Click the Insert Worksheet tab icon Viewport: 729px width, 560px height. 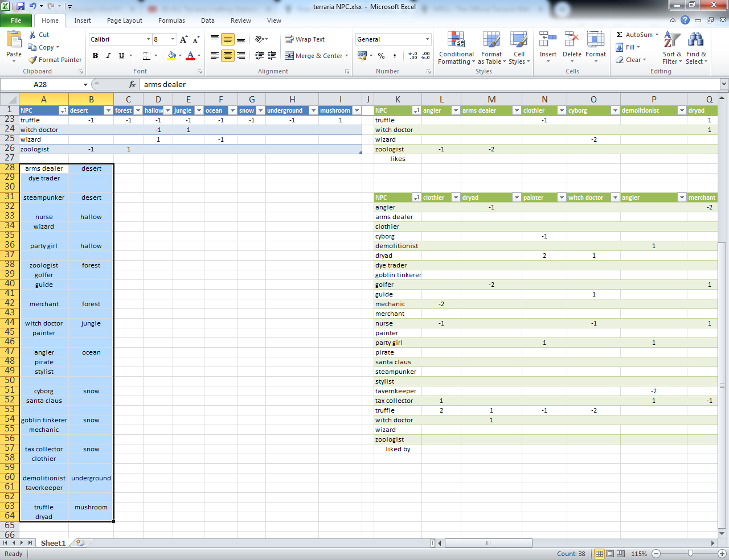[x=80, y=543]
